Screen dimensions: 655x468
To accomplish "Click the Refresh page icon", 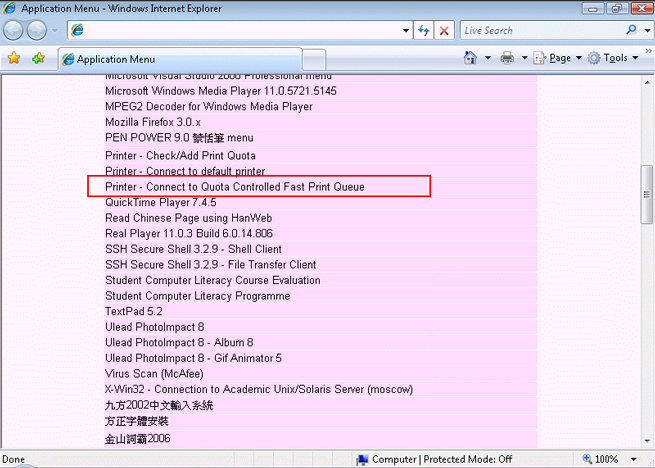I will tap(424, 31).
